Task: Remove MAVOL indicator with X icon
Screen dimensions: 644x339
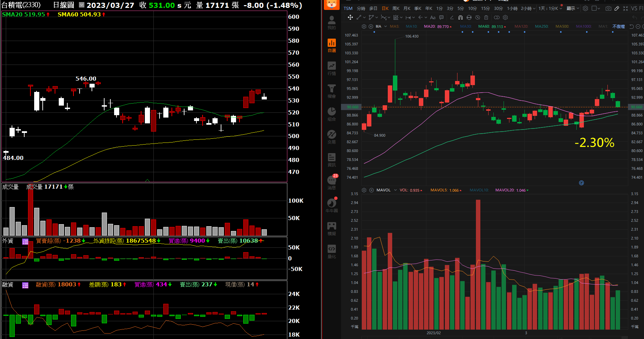Action: (371, 190)
